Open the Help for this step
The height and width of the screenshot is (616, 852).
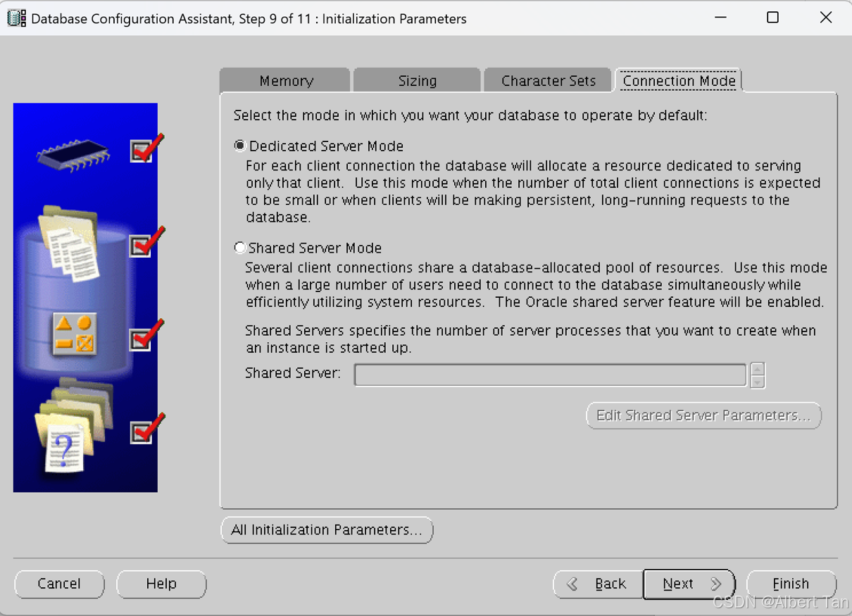(161, 584)
